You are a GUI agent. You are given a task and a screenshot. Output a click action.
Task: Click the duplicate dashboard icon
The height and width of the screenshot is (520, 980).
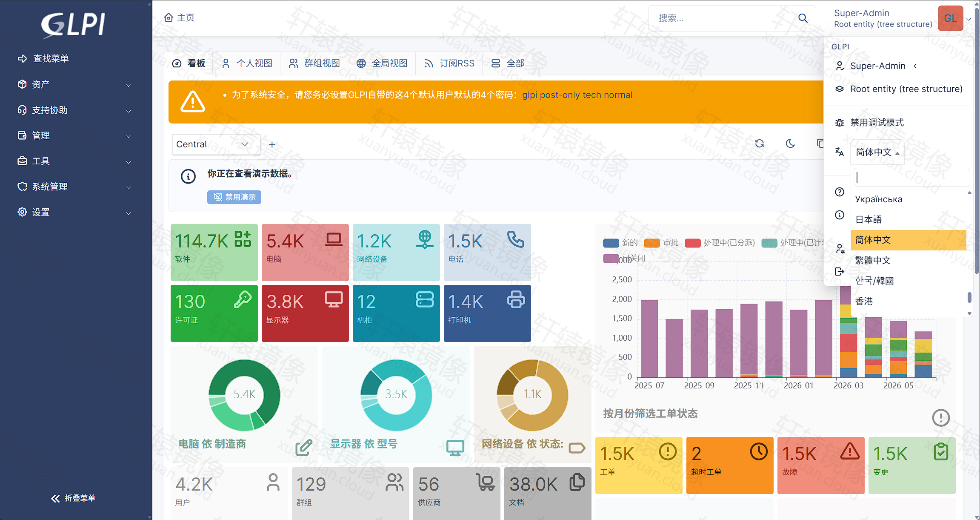click(x=820, y=144)
